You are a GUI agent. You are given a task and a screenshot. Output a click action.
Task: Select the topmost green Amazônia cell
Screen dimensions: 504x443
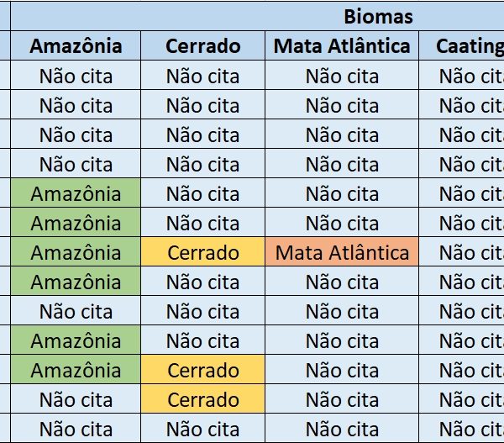(76, 193)
